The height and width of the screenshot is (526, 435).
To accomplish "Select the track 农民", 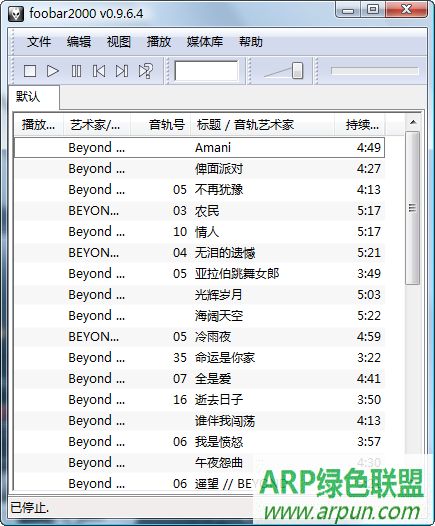I will 199,211.
